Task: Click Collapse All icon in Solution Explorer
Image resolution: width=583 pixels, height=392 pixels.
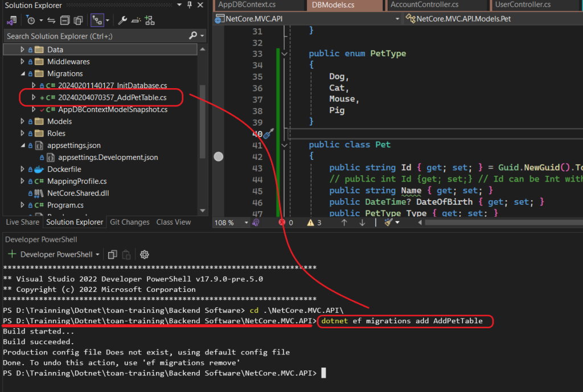Action: pos(64,20)
